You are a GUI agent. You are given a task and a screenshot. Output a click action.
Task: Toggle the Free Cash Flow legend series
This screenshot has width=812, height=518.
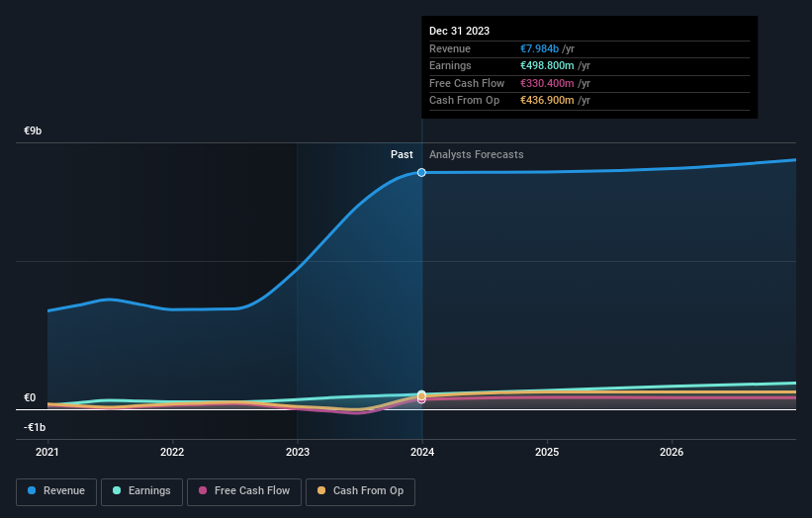[244, 491]
